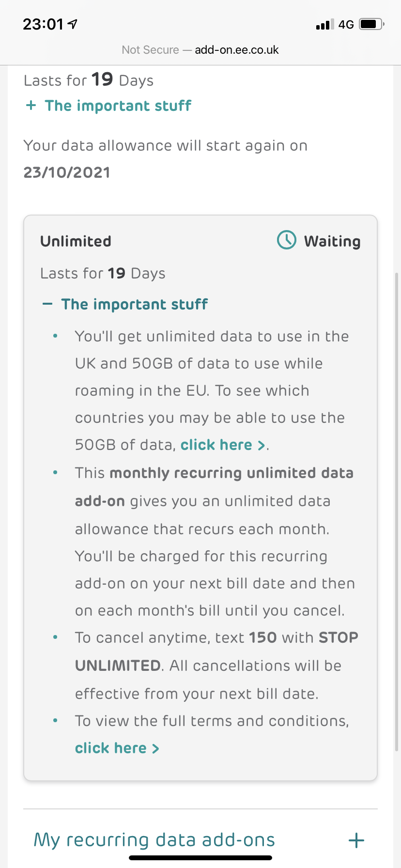Image resolution: width=401 pixels, height=868 pixels.
Task: Tap the Waiting clock status icon
Action: tap(286, 240)
